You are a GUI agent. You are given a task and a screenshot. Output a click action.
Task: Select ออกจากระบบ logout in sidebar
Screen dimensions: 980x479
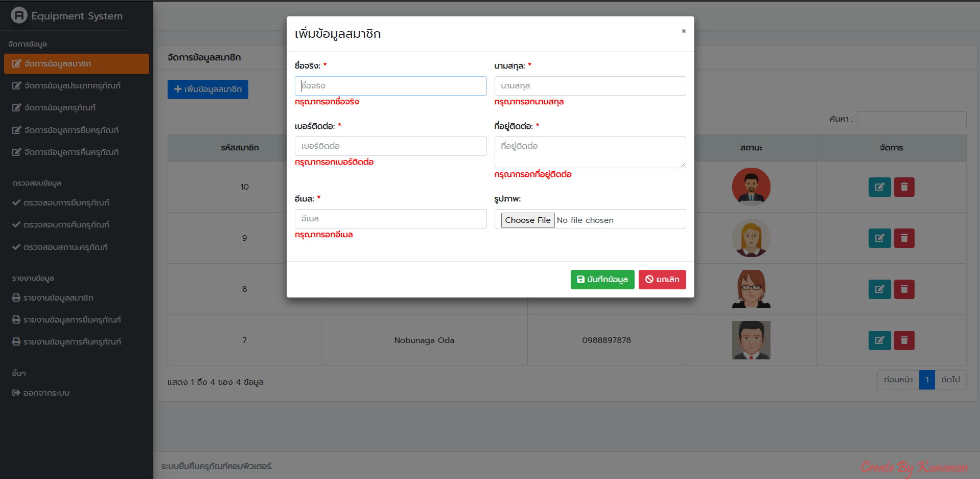click(x=46, y=393)
